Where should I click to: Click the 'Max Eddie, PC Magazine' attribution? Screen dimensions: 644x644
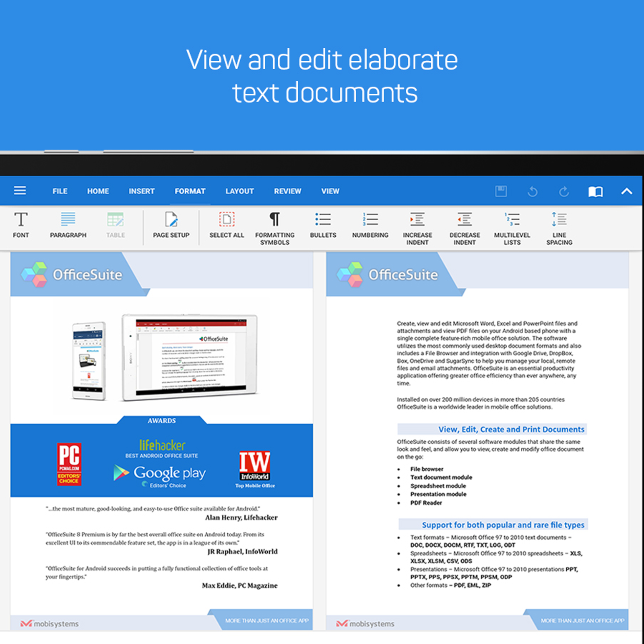point(240,586)
